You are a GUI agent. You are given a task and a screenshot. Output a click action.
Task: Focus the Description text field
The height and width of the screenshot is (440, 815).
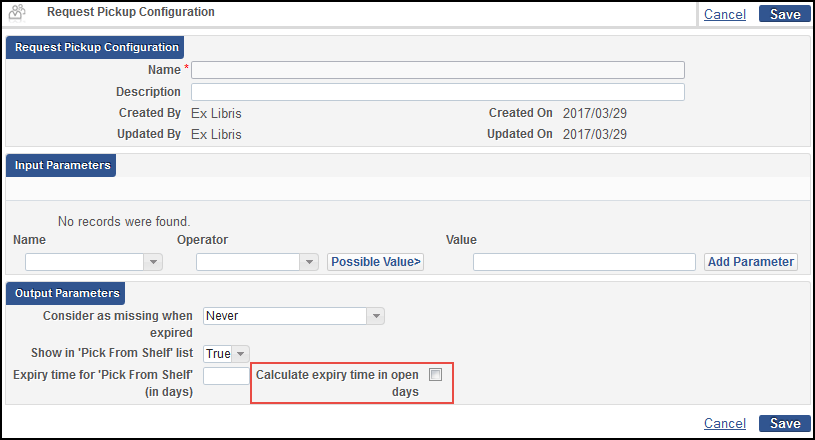[x=438, y=92]
